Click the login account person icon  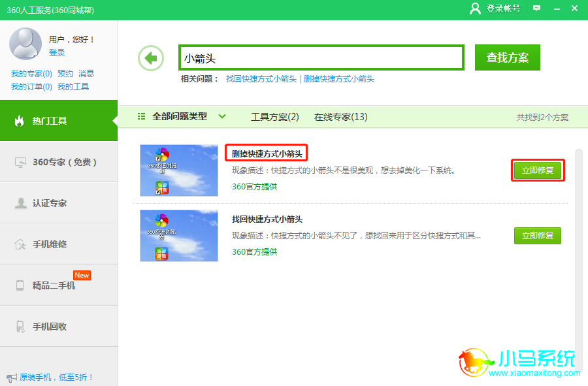(x=475, y=8)
